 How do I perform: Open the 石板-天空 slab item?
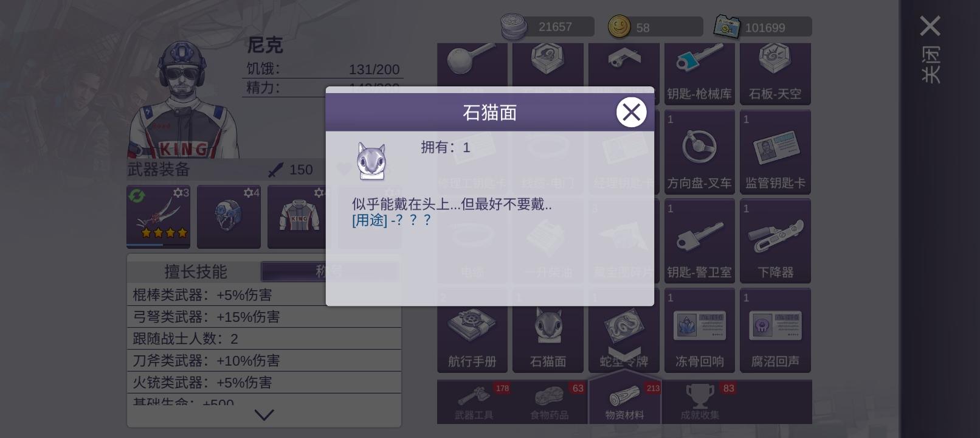775,74
